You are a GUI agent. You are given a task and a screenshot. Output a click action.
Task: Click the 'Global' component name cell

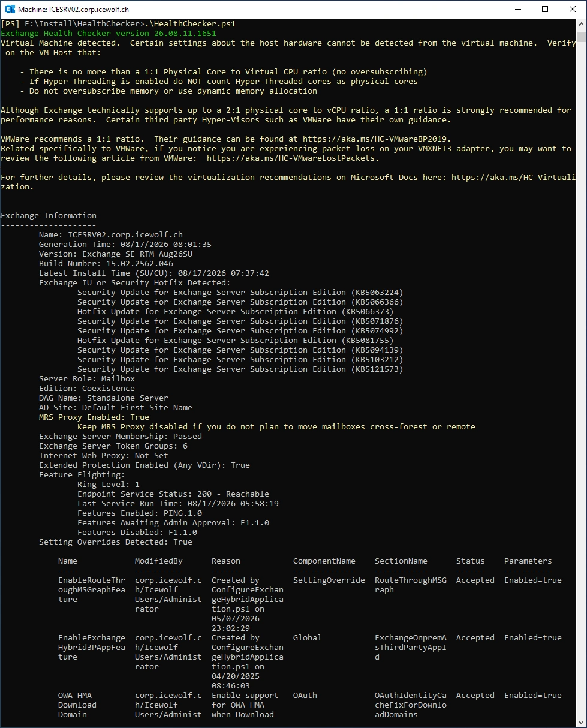click(x=308, y=638)
